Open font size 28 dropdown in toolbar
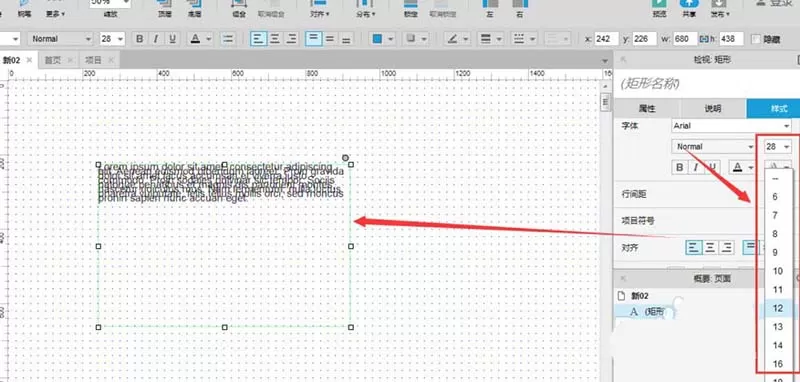The image size is (800, 382). pyautogui.click(x=112, y=39)
